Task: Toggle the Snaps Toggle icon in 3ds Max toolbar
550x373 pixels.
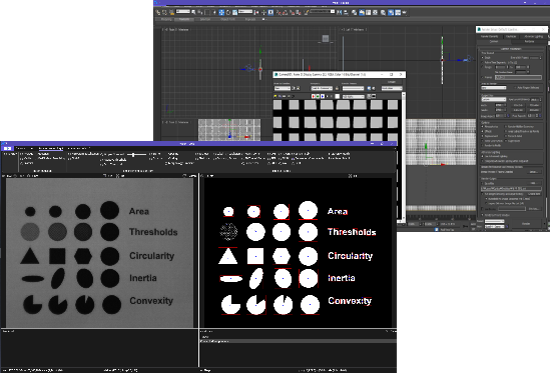Action: point(279,12)
